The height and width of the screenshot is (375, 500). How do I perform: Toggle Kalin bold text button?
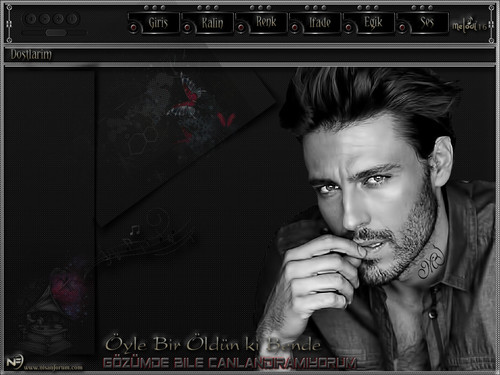tap(208, 23)
